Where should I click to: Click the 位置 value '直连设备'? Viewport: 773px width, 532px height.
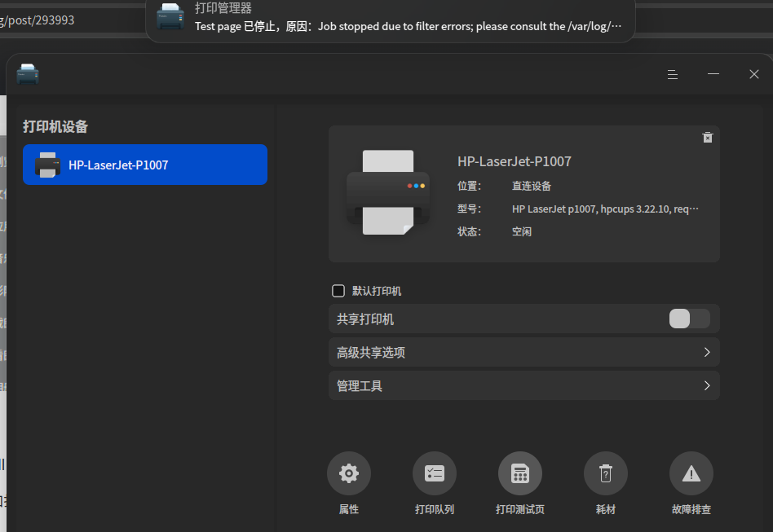click(532, 186)
